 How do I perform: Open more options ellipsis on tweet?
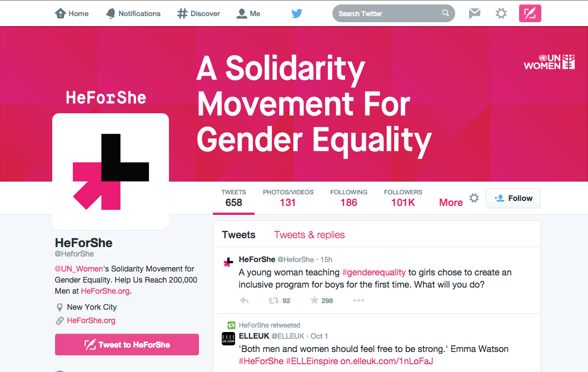(x=358, y=300)
